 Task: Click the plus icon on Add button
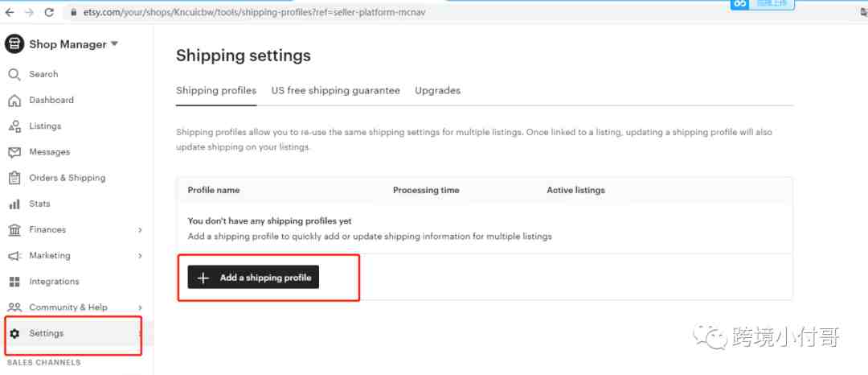click(x=203, y=278)
